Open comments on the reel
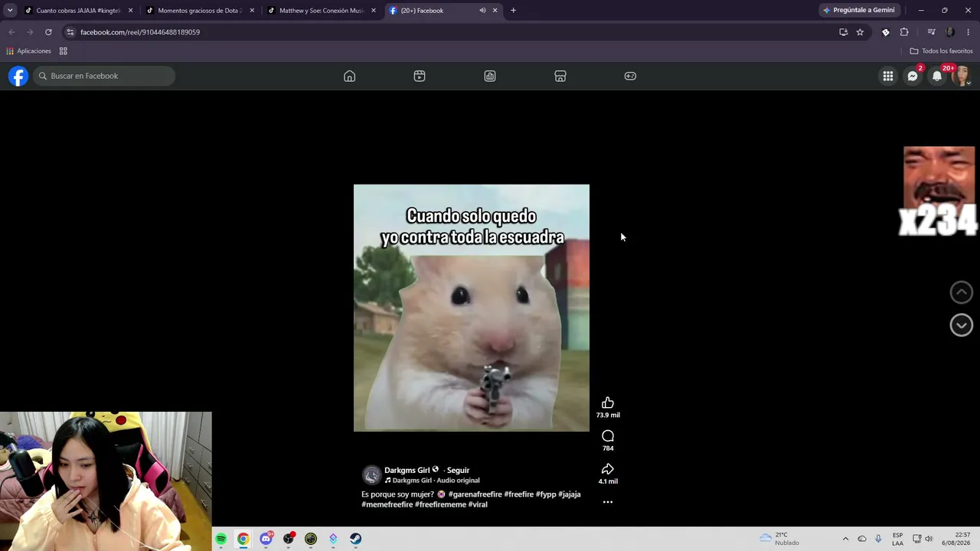 point(608,436)
